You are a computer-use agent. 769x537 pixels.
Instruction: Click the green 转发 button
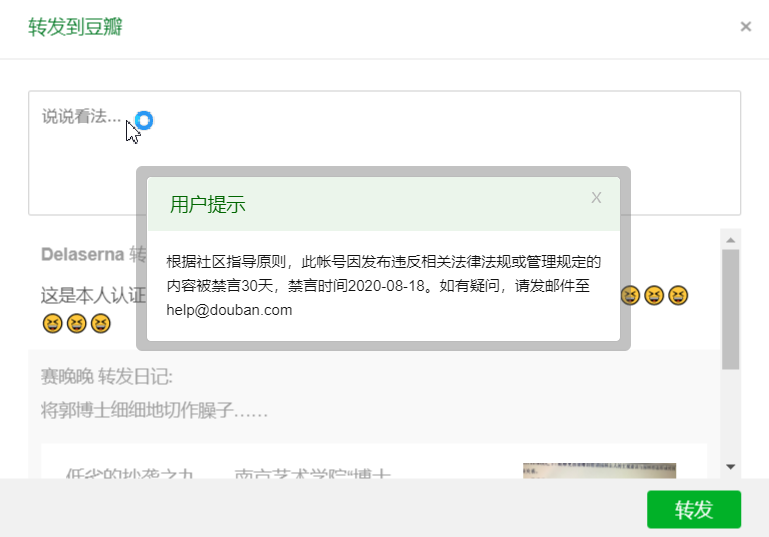(693, 509)
